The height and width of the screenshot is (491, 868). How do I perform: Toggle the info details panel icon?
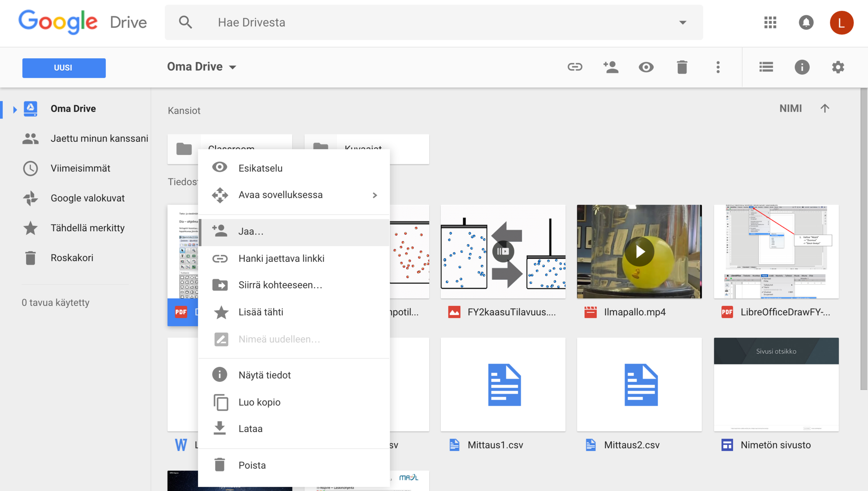[x=802, y=67]
